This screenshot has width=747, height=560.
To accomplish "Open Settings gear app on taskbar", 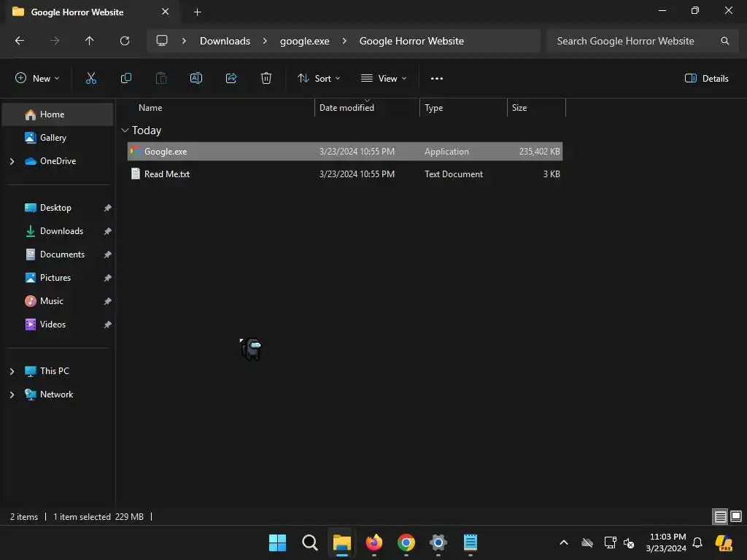I will click(438, 542).
